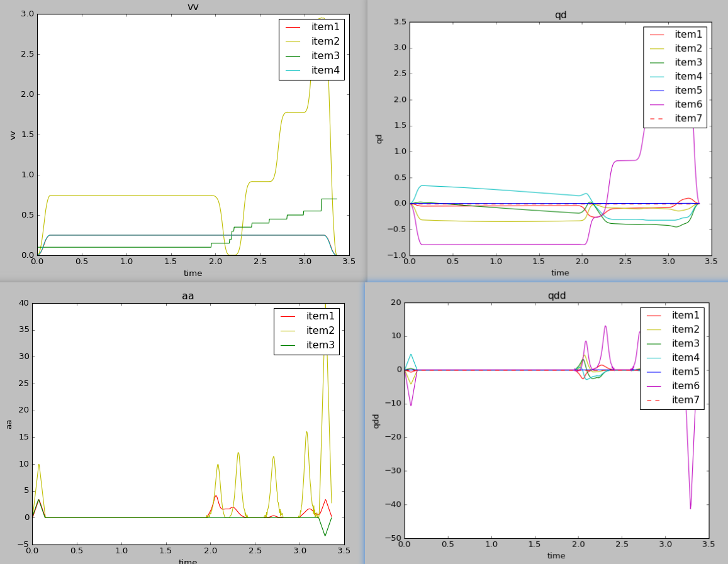Select item2 in the vv legend

click(325, 41)
